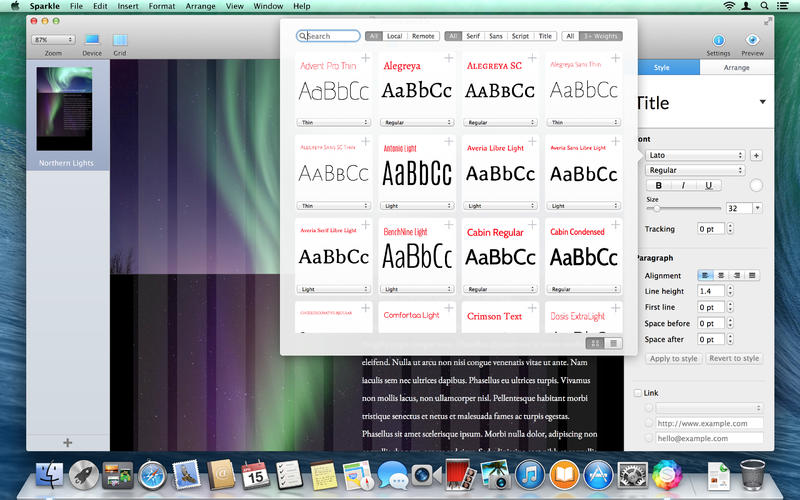The image size is (800, 500).
Task: Add Cabin Regular font using plus icon
Action: point(531,225)
